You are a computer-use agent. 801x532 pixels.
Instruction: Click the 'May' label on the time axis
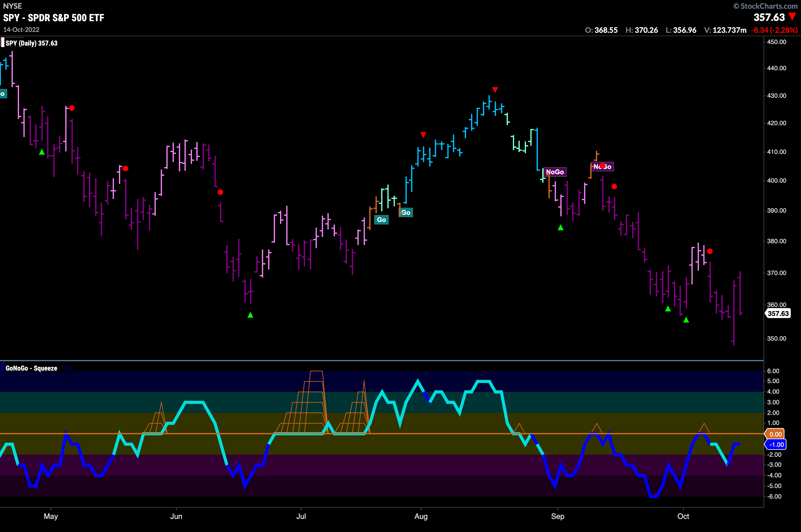coord(51,516)
